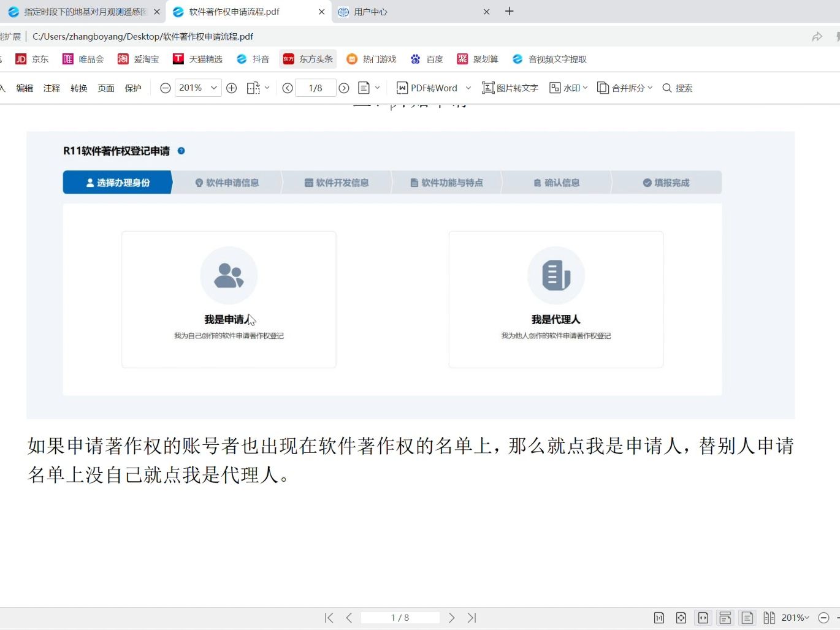
Task: Click the 1/8 page number field in toolbar
Action: coord(316,88)
